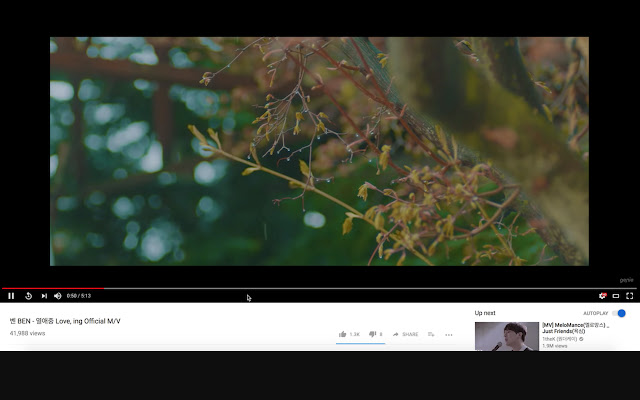Open the player settings gear

tap(602, 296)
